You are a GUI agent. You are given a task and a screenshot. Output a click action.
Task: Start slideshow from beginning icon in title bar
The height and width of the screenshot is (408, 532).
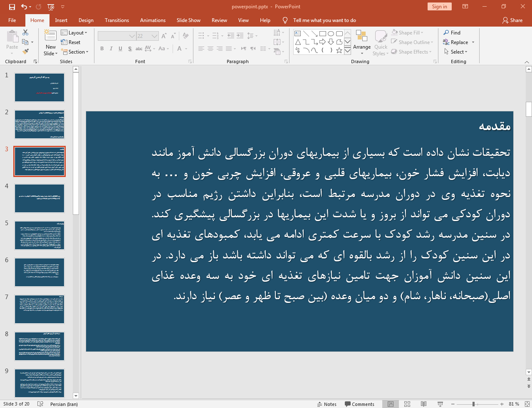pyautogui.click(x=51, y=7)
